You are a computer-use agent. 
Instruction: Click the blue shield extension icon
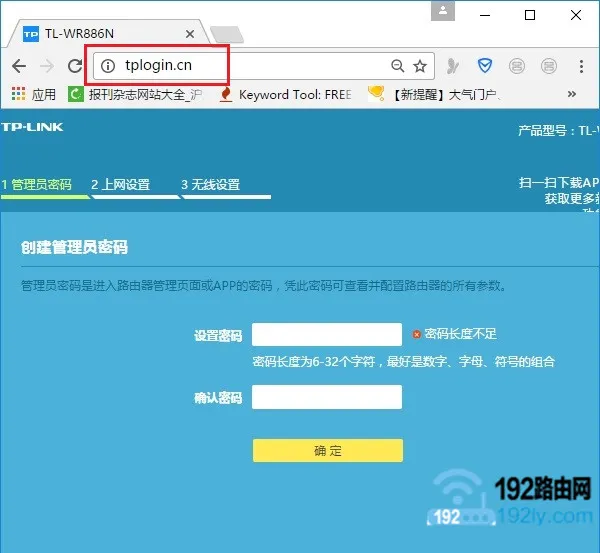coord(485,66)
